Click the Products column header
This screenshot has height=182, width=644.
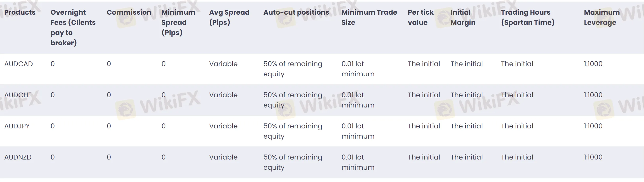(20, 12)
